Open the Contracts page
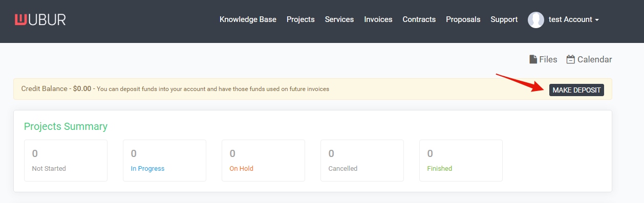This screenshot has width=644, height=203. click(419, 19)
